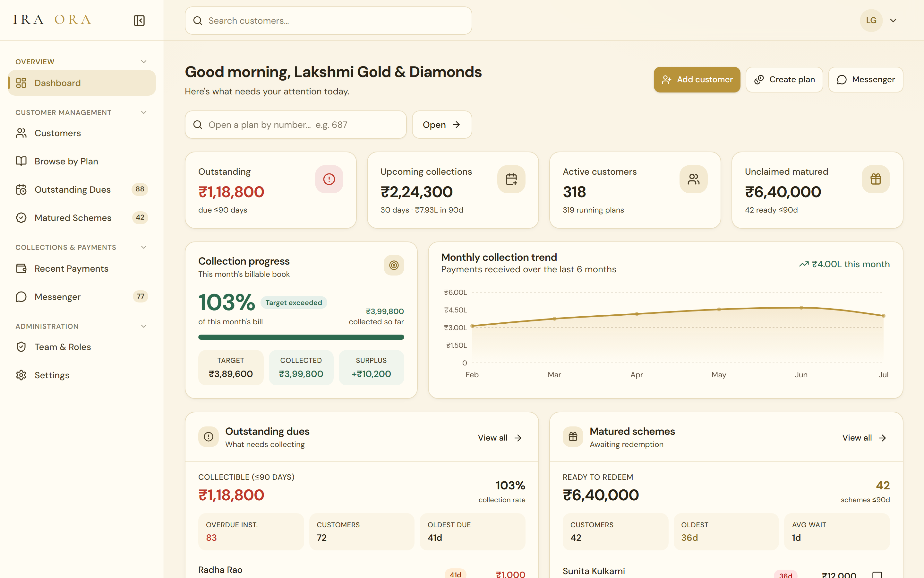Click the Matured schemes section gift icon
The height and width of the screenshot is (578, 924).
(573, 437)
